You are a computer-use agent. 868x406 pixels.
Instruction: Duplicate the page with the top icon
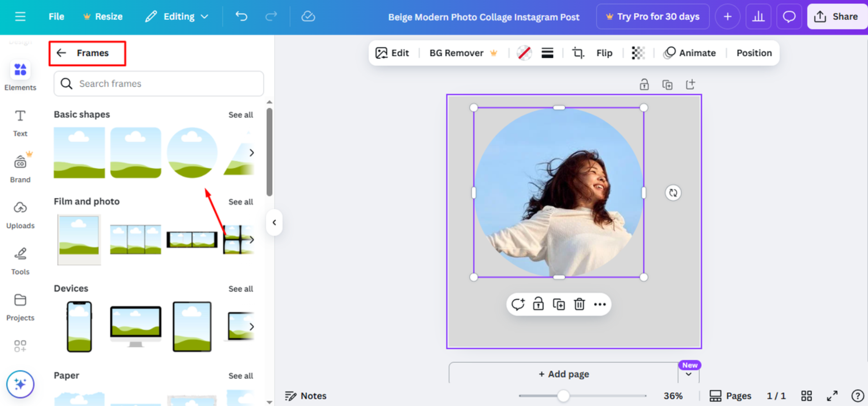pos(667,84)
